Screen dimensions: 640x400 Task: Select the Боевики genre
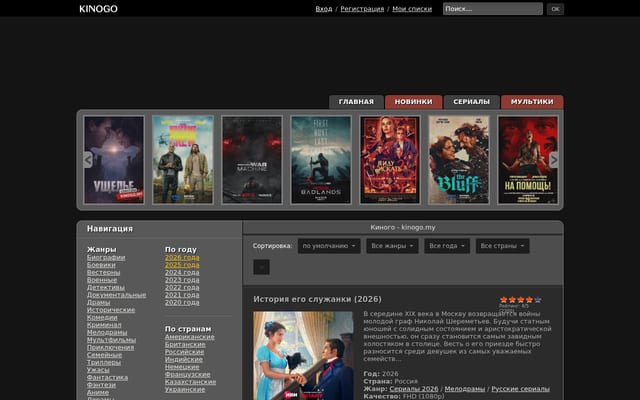click(101, 265)
